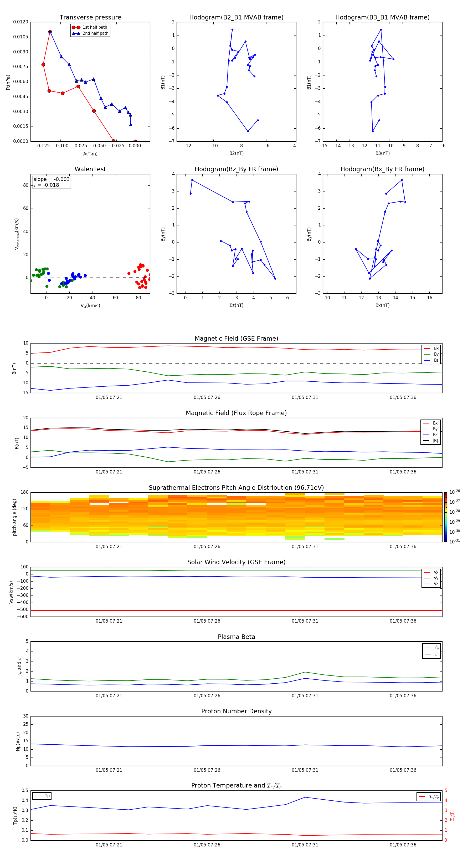Click the red "Te/Tp" right axis label

(x=453, y=815)
